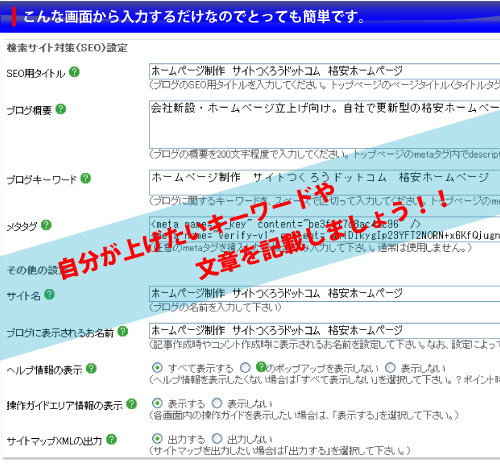Click the ブログキーワード label text

(x=42, y=180)
